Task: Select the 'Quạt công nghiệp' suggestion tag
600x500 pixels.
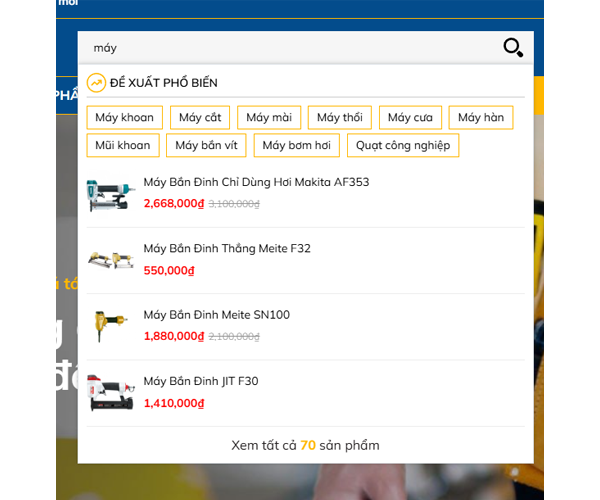Action: [403, 145]
